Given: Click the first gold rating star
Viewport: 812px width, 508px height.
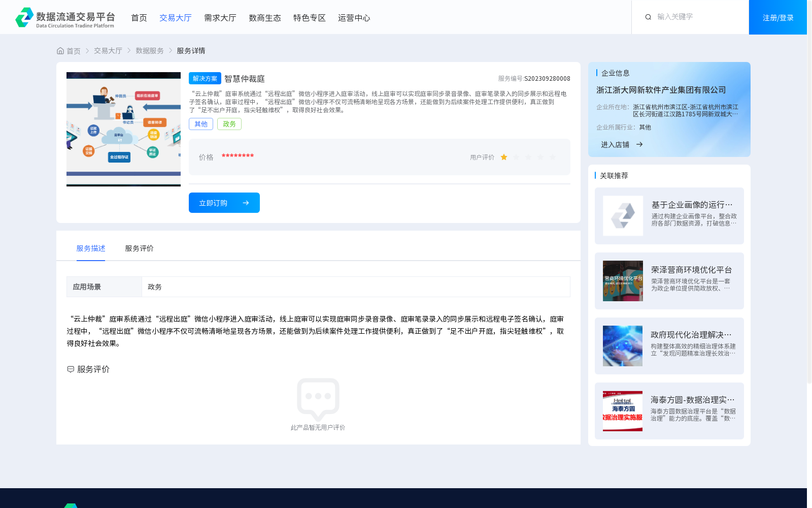Looking at the screenshot, I should 504,157.
